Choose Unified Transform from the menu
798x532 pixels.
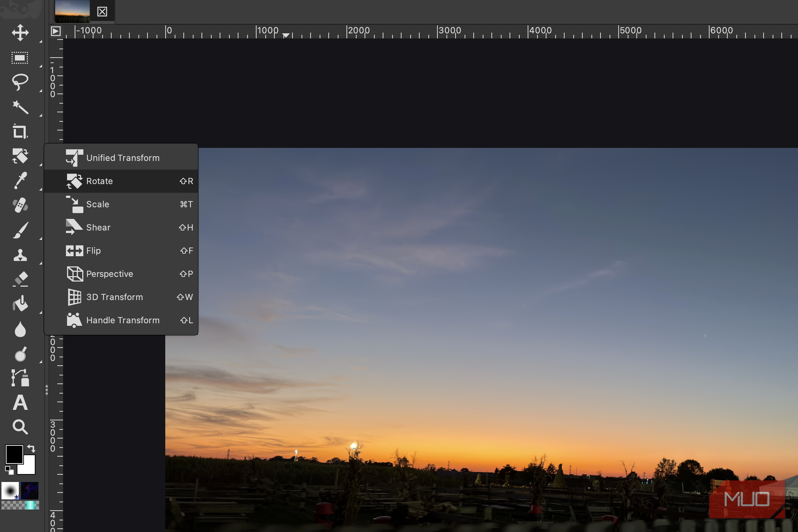122,158
